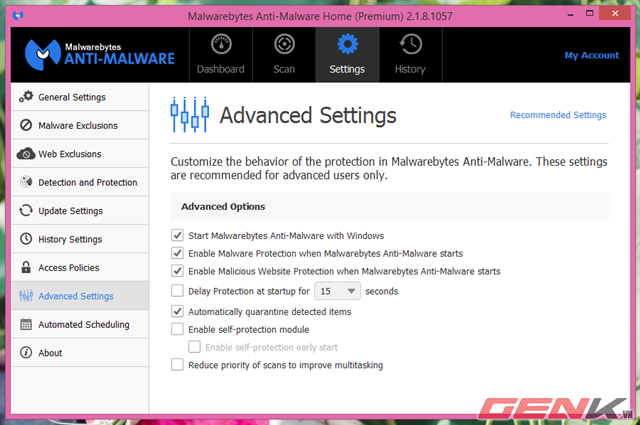Image resolution: width=640 pixels, height=425 pixels.
Task: Click the Detection and Protection globe icon
Action: [x=26, y=182]
